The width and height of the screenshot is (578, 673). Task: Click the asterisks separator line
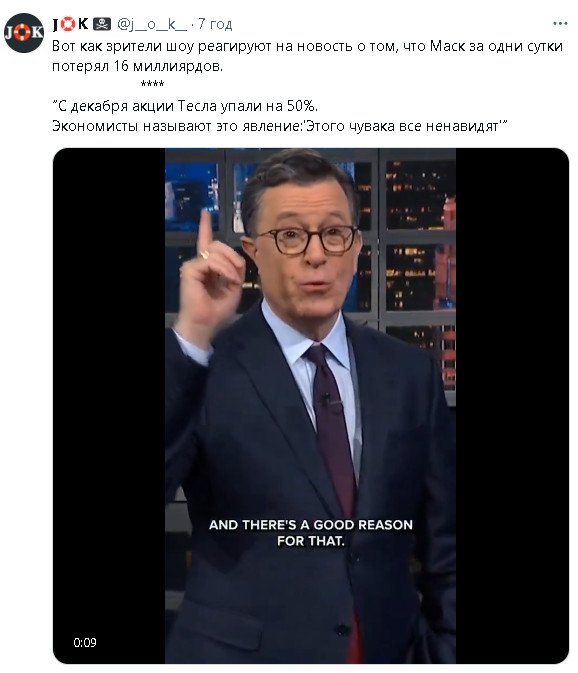(x=152, y=84)
